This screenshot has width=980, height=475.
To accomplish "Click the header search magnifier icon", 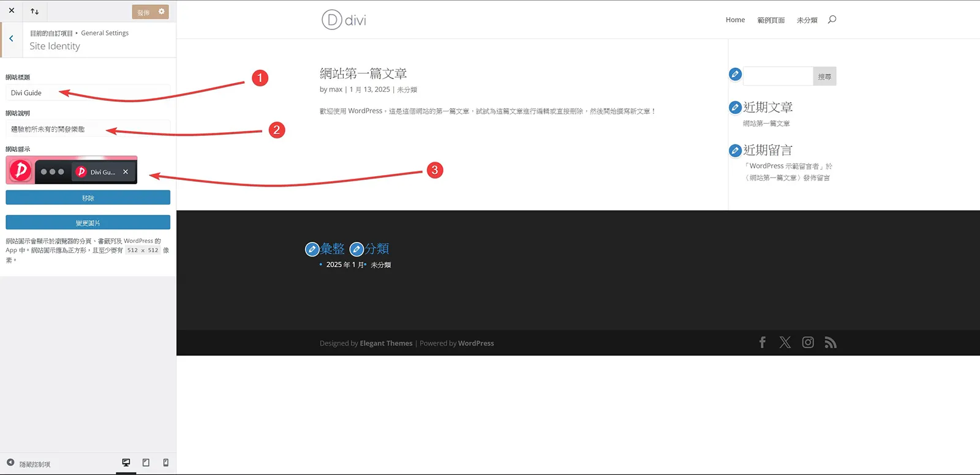I will pyautogui.click(x=832, y=20).
